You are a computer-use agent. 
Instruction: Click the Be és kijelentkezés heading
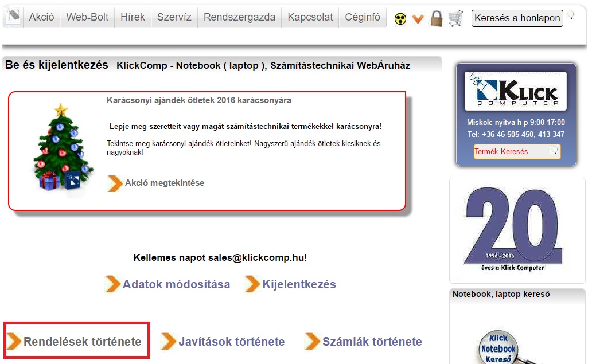[57, 65]
